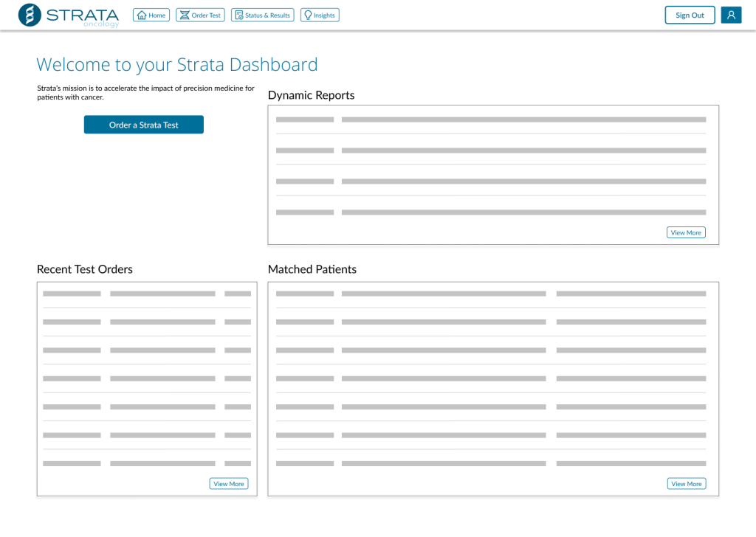Viewport: 756px width, 537px height.
Task: Open first entry in Recent Test Orders
Action: coord(147,294)
